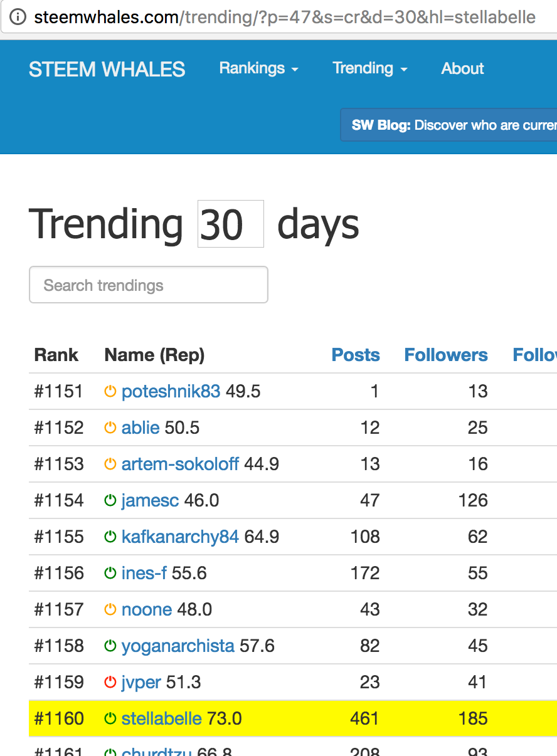Click stellabelle's followers count 185
557x756 pixels.
[x=472, y=719]
